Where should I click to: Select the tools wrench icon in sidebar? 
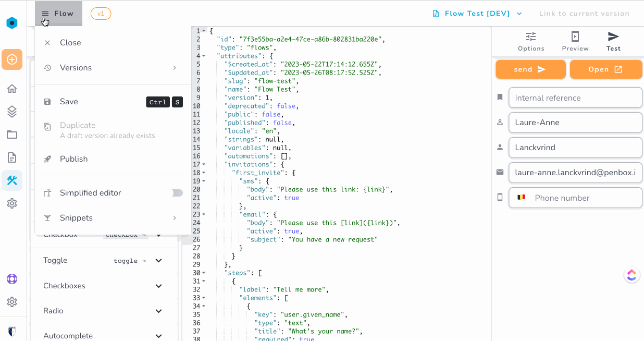[12, 180]
